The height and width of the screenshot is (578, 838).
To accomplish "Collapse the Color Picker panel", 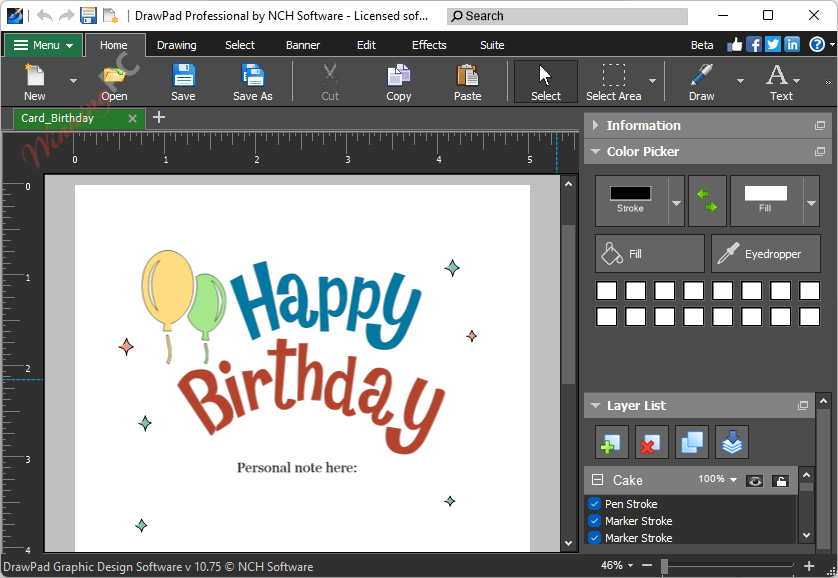I will [x=595, y=152].
